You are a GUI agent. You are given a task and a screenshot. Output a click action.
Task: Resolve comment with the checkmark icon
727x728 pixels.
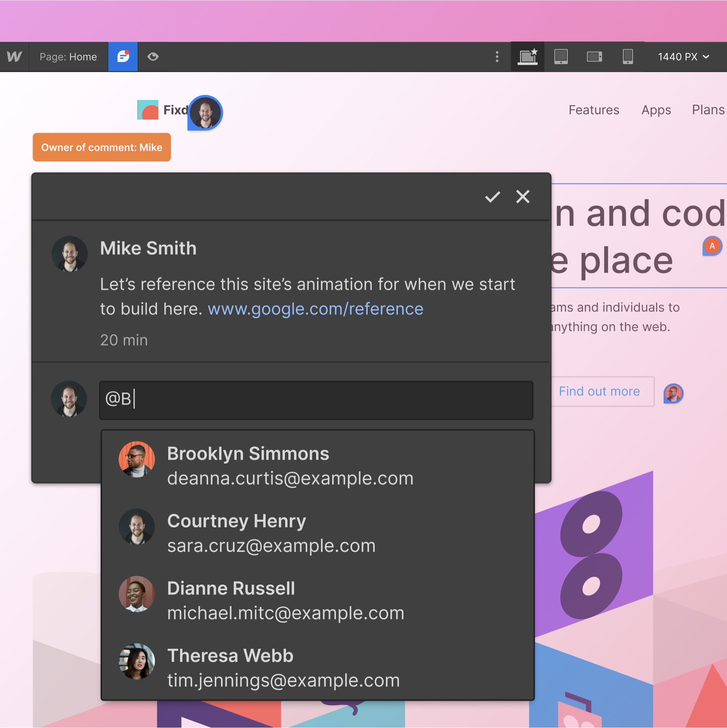pyautogui.click(x=492, y=197)
